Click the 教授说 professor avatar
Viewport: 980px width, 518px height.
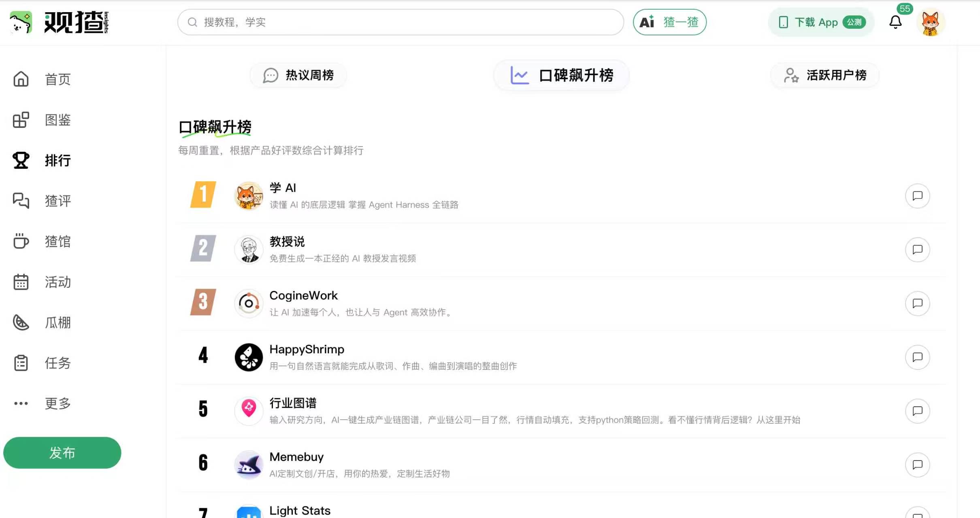pyautogui.click(x=249, y=250)
